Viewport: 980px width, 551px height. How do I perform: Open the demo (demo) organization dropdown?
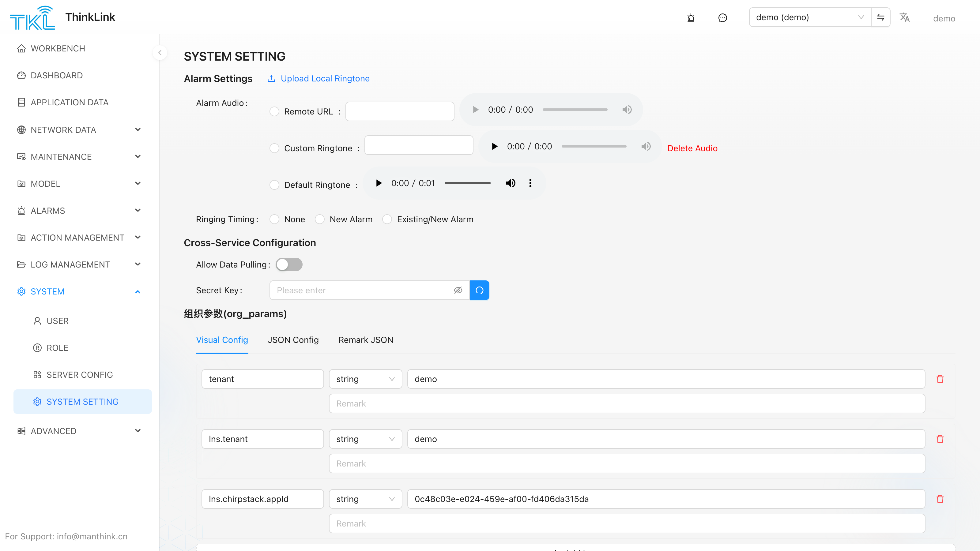[810, 17]
